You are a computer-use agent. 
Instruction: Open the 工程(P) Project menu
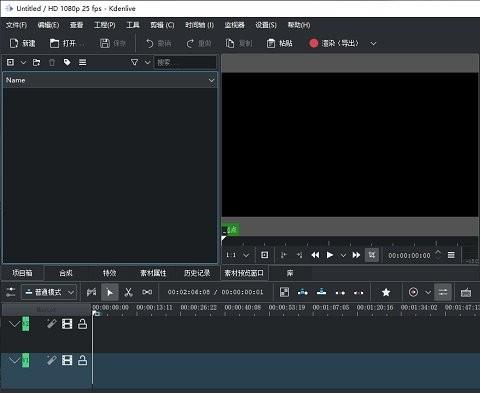105,25
